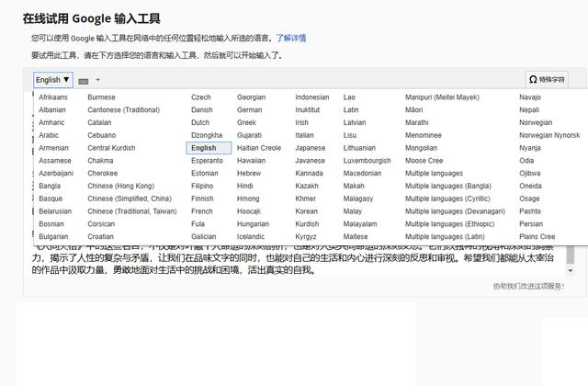Select Afrikaans from the language list
Image resolution: width=588 pixels, height=386 pixels.
click(53, 97)
